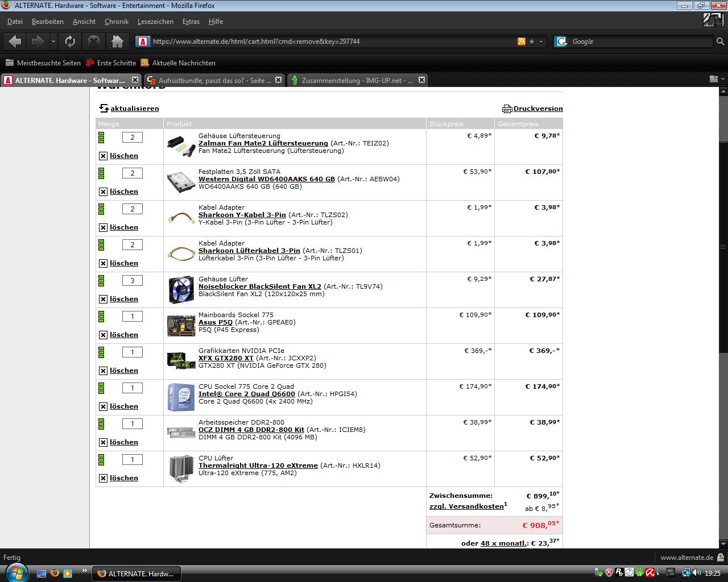Open the address bar history dropdown arrow
The height and width of the screenshot is (582, 728).
pos(541,41)
